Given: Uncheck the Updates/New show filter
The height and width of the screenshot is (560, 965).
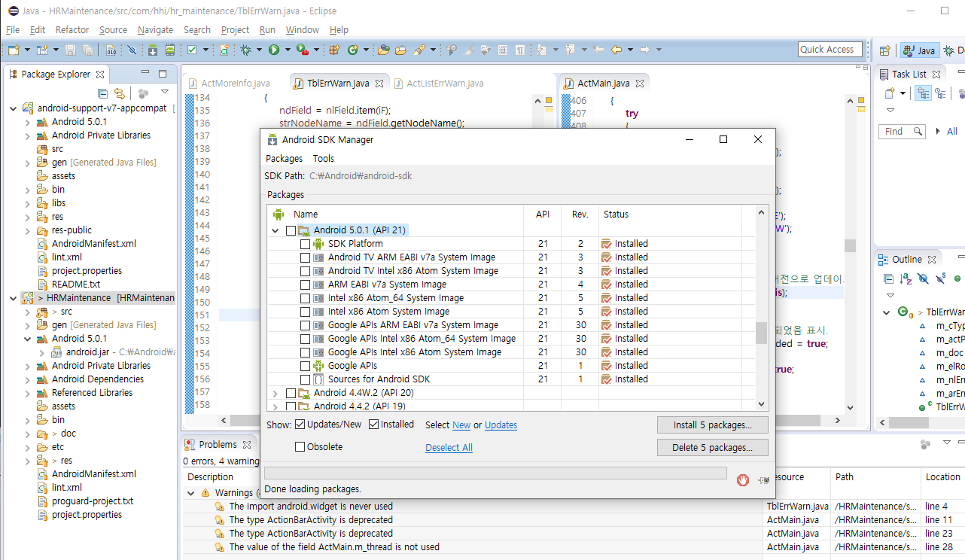Looking at the screenshot, I should (300, 425).
